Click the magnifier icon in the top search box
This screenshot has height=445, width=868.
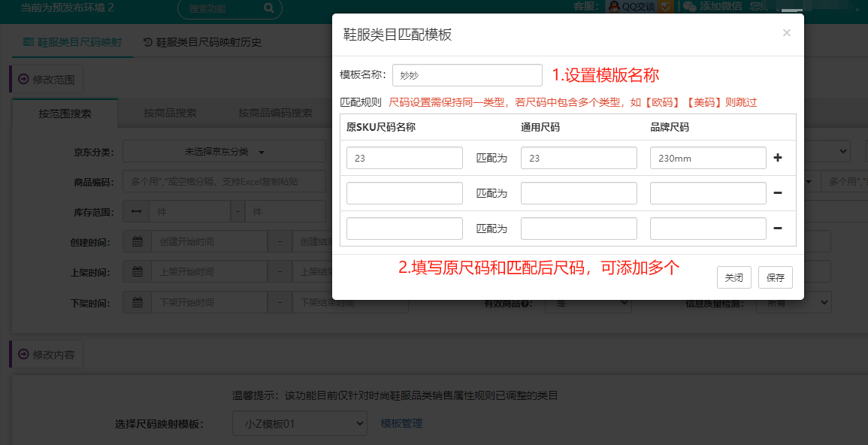(x=269, y=9)
